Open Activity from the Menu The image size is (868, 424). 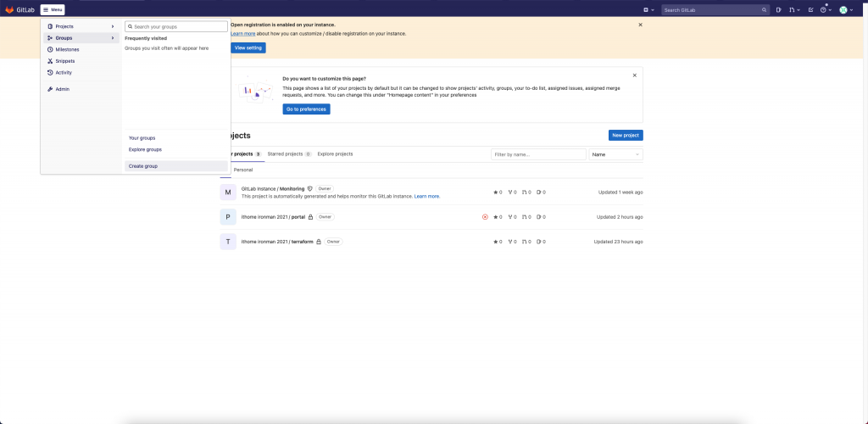tap(81, 73)
